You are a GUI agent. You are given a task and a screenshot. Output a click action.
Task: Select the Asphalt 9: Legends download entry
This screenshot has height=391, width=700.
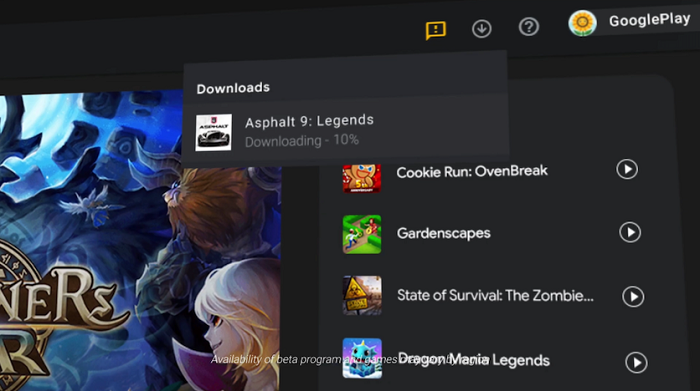point(346,131)
